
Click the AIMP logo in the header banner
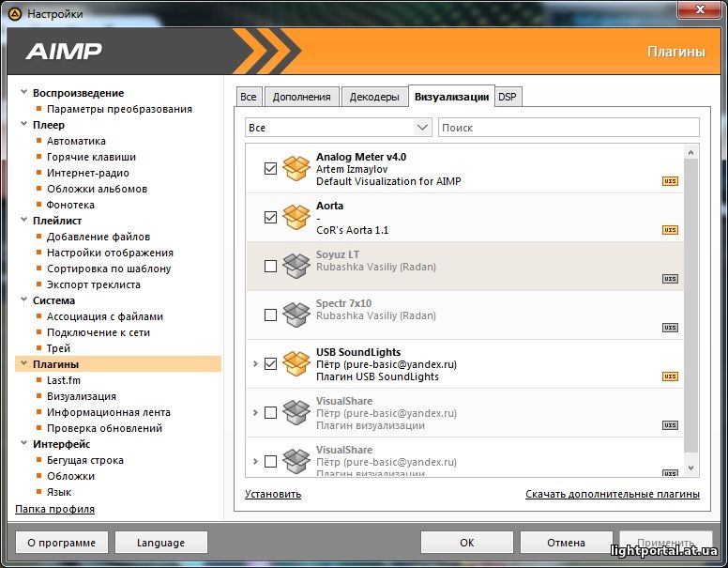[x=64, y=51]
